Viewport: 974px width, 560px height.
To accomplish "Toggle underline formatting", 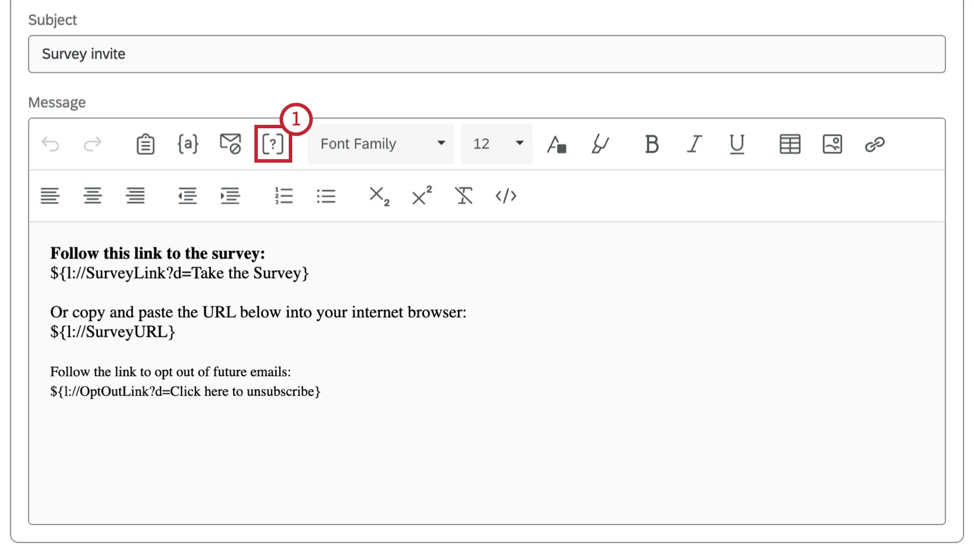I will point(737,144).
